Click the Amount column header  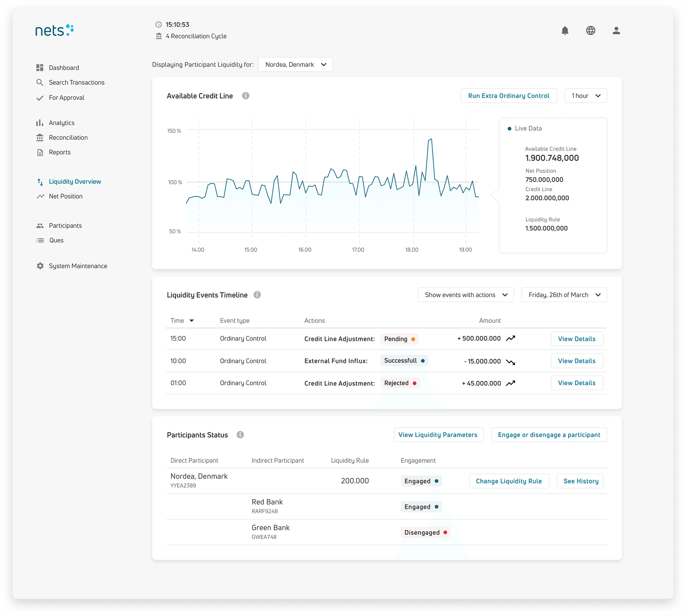pyautogui.click(x=490, y=321)
